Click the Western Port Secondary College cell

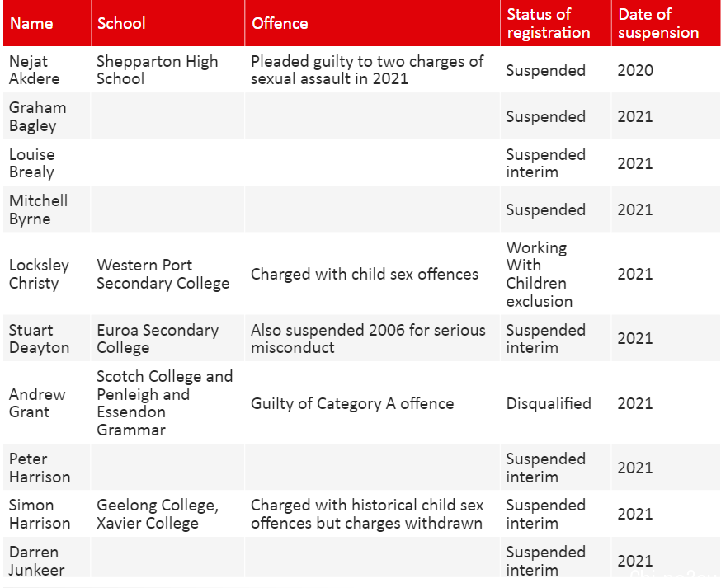point(167,274)
